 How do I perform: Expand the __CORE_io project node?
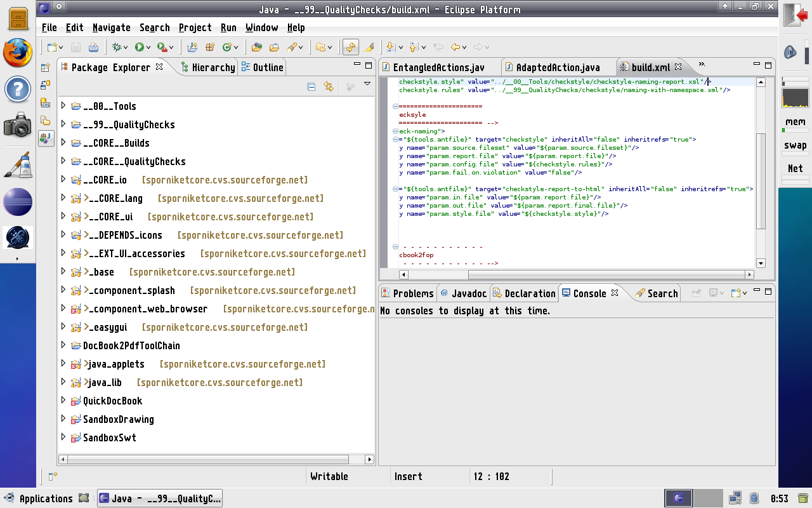(x=63, y=180)
